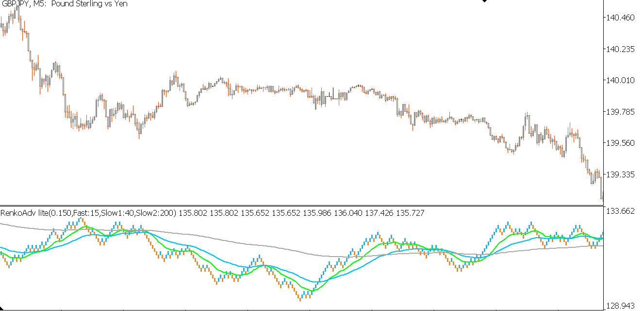Click the chart shift triangle marker
The width and height of the screenshot is (644, 311).
coord(484,1)
